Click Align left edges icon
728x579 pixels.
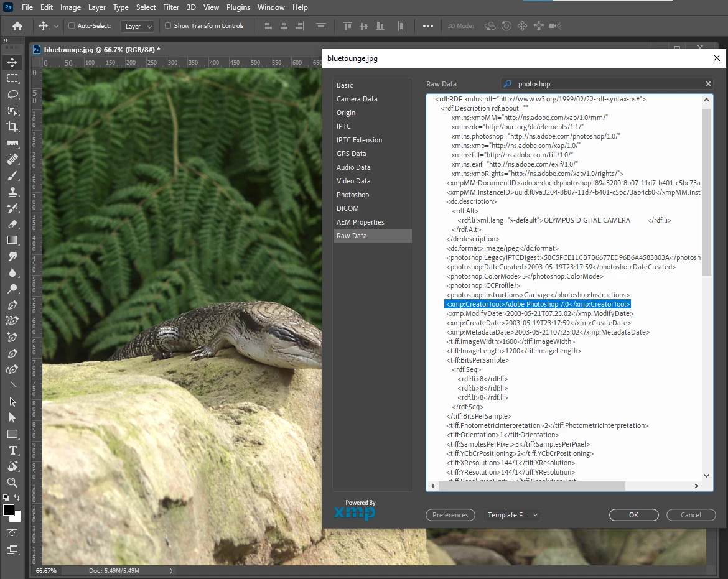pos(268,26)
